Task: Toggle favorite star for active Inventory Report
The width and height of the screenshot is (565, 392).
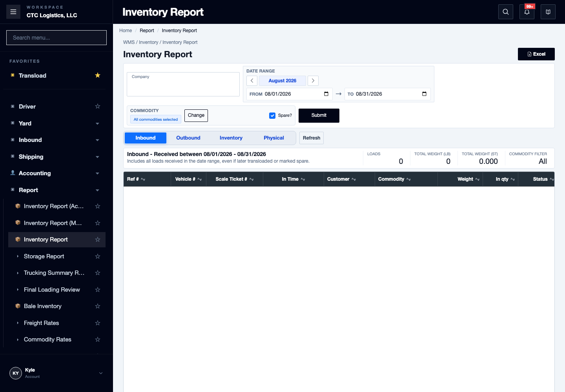Action: 98,240
